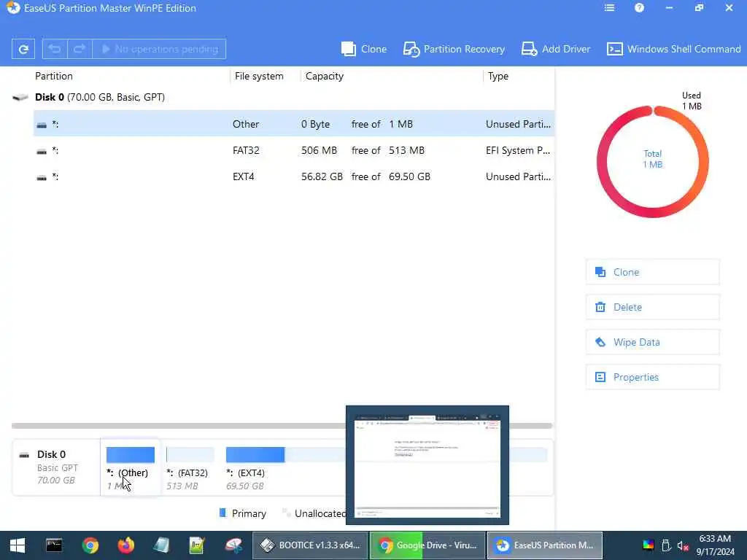Click the colorful display tray icon
Screen dimensions: 747x560
point(649,545)
